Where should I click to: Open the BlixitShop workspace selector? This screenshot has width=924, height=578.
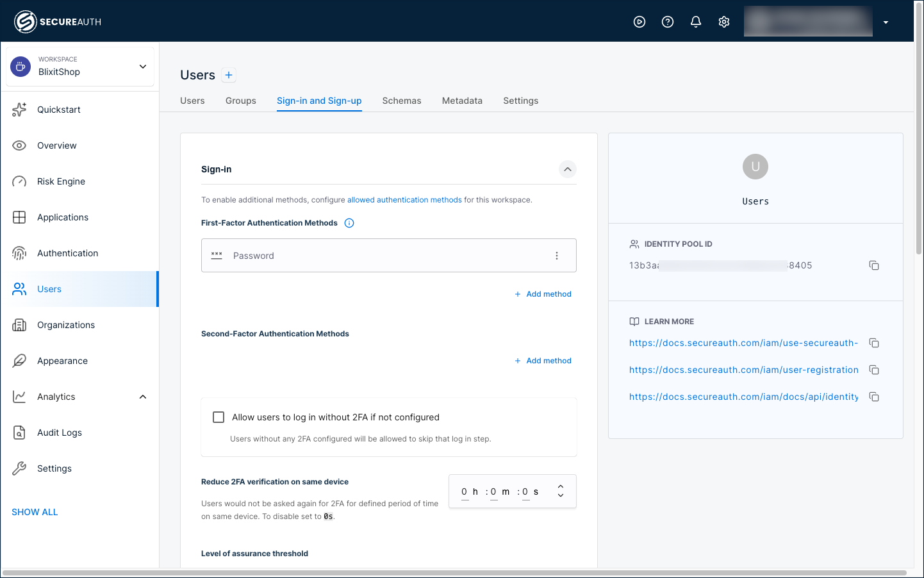pos(80,66)
